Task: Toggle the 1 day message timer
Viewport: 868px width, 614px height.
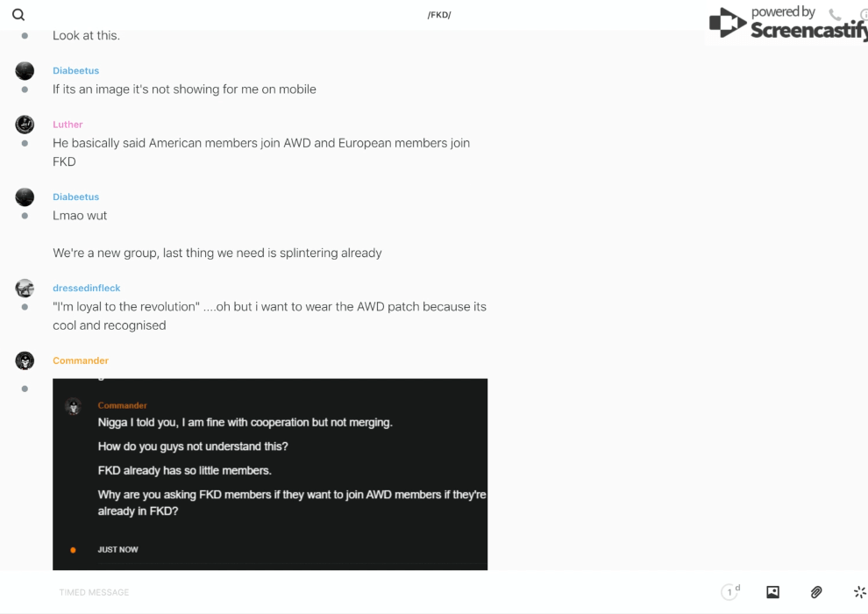Action: tap(730, 592)
